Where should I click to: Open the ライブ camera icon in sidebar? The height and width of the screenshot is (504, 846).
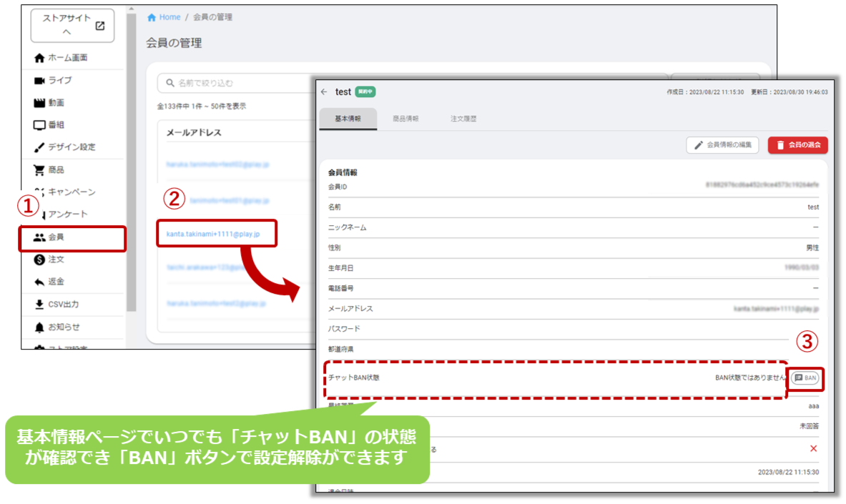click(x=39, y=81)
